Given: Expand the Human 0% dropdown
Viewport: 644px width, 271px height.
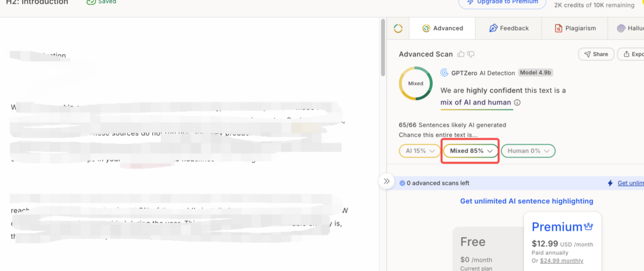Looking at the screenshot, I should (x=528, y=151).
